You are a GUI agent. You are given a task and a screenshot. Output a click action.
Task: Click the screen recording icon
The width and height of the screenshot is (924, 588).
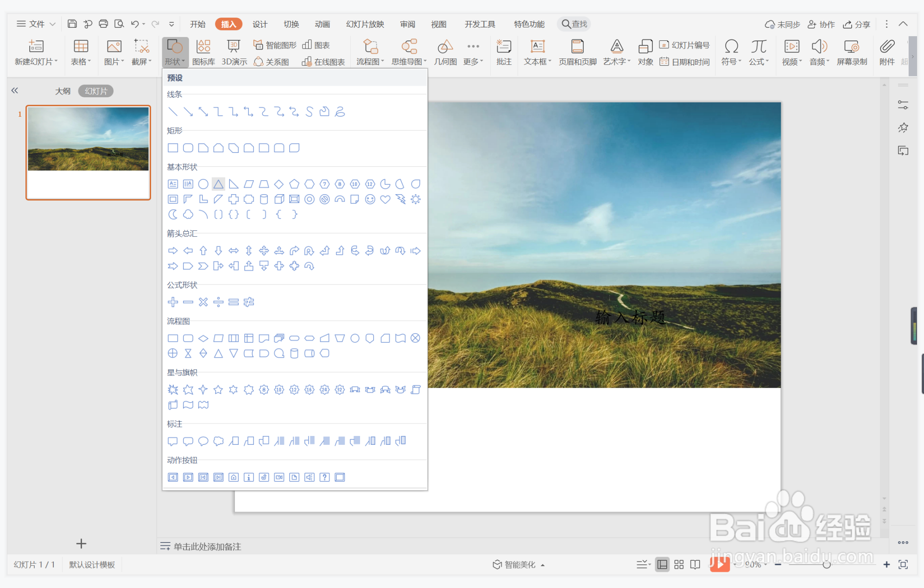coord(851,47)
